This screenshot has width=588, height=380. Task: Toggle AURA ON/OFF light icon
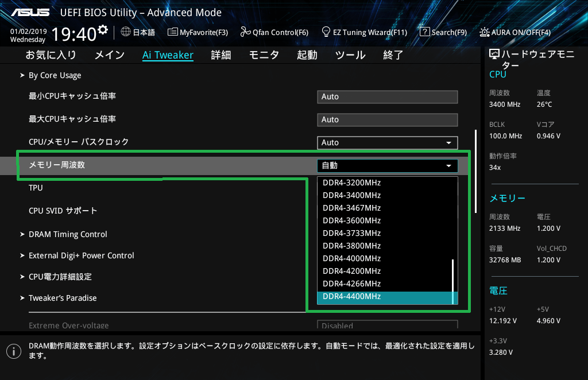click(484, 32)
